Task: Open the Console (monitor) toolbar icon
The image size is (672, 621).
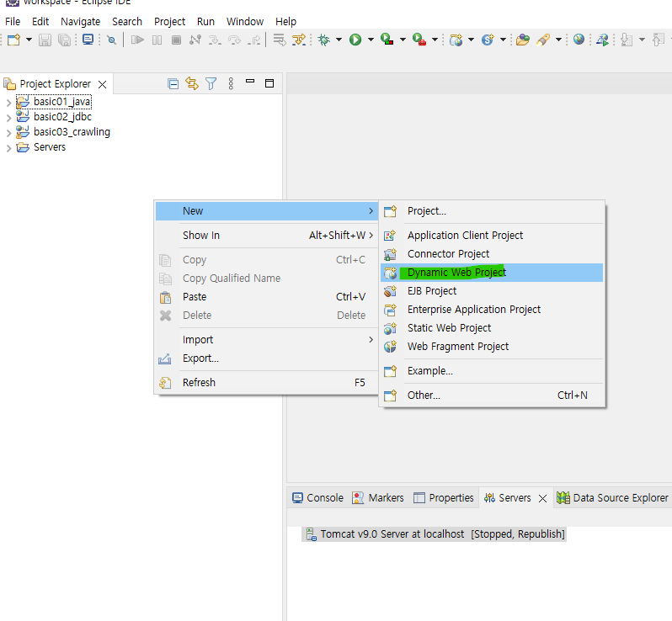Action: (x=88, y=40)
